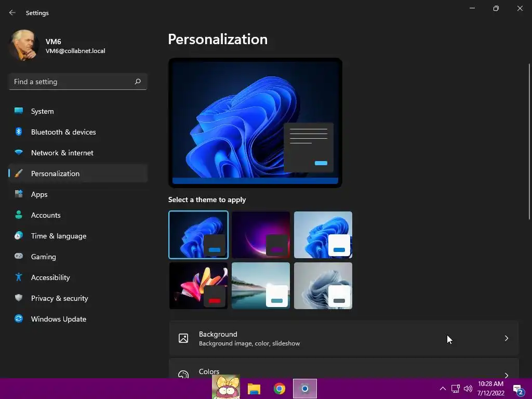532x399 pixels.
Task: Click the Network wifi icon in sidebar
Action: (19, 152)
